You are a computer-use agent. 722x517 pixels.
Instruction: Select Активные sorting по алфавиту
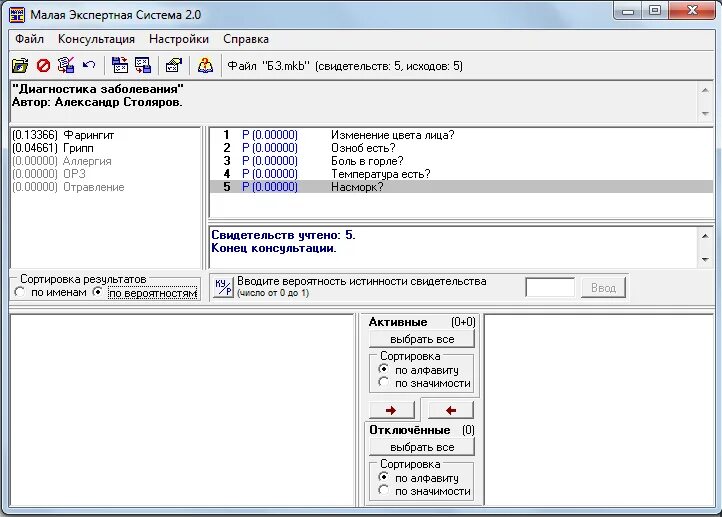pos(419,370)
